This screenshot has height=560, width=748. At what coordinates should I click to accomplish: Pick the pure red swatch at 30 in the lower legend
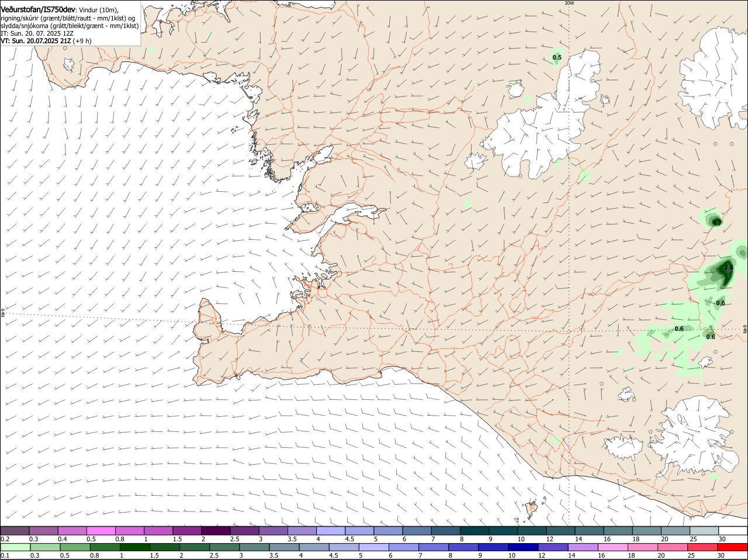click(x=733, y=547)
